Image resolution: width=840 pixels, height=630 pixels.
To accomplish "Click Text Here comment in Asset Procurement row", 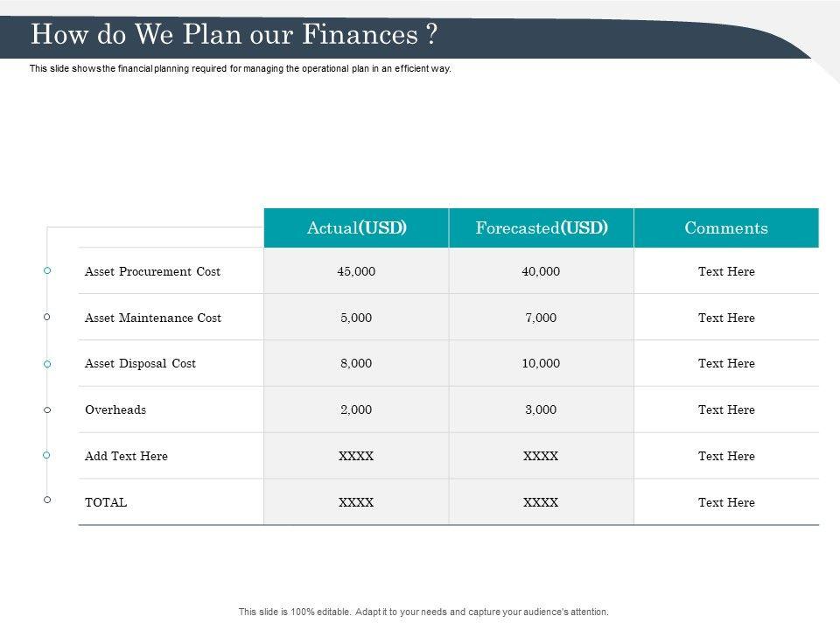I will click(x=726, y=271).
